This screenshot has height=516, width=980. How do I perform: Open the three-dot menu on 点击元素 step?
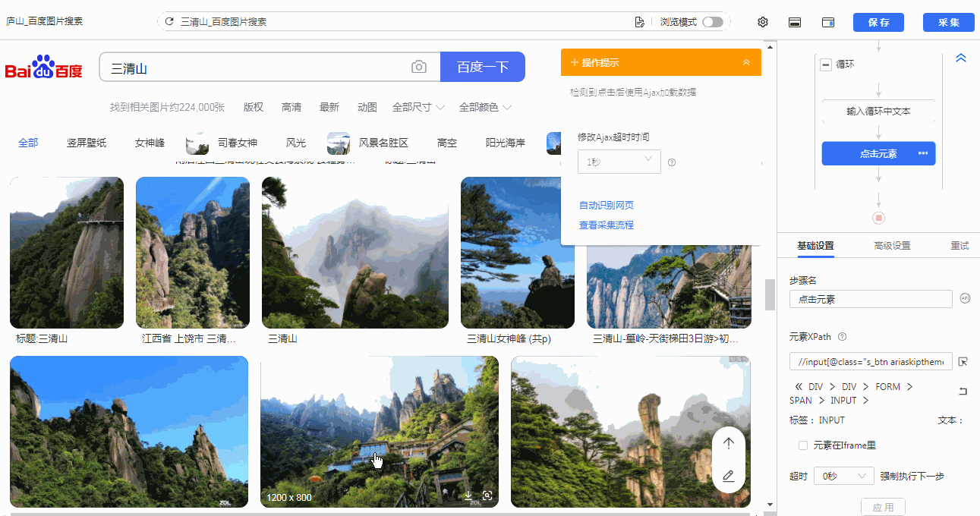coord(923,153)
